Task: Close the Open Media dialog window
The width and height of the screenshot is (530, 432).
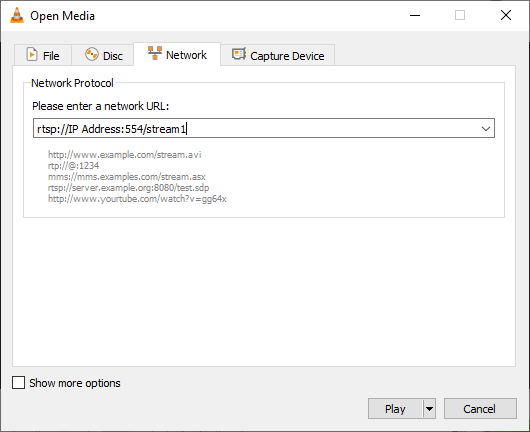Action: click(x=506, y=15)
